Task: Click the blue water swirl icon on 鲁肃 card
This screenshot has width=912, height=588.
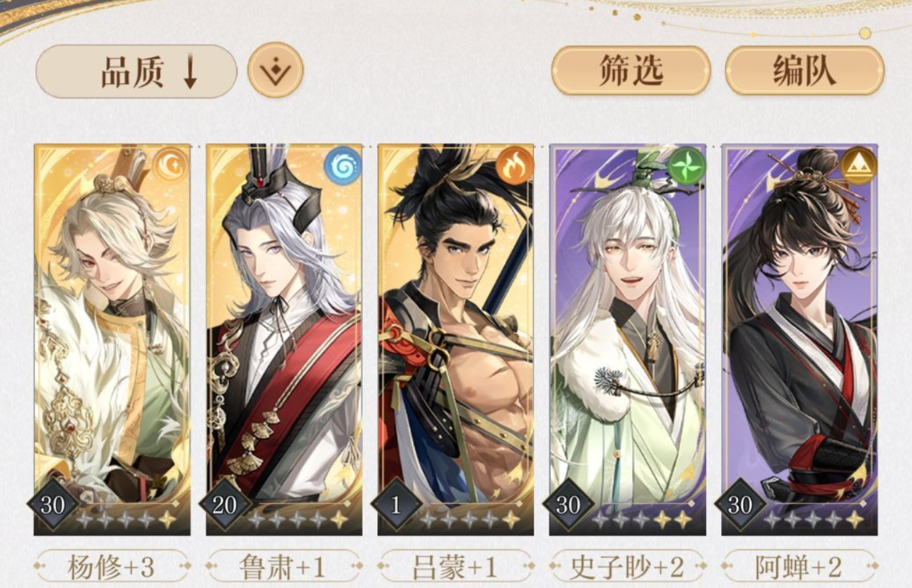Action: [x=342, y=165]
